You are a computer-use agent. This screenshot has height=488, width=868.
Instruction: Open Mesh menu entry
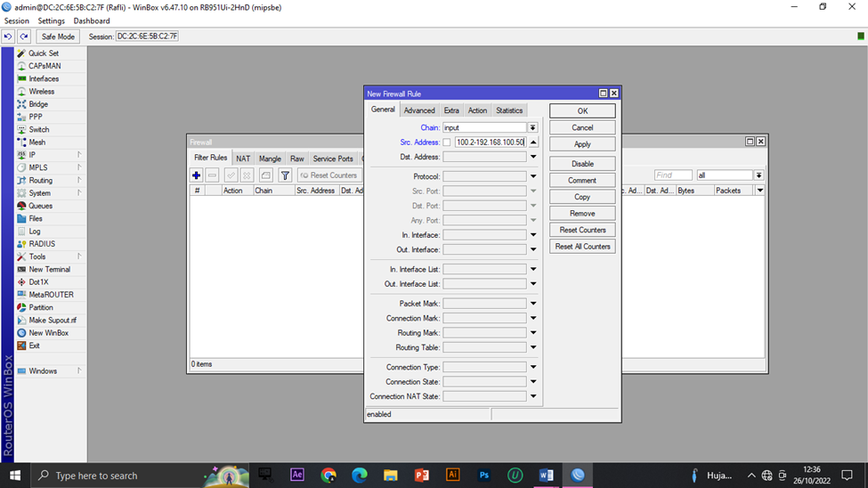coord(37,142)
